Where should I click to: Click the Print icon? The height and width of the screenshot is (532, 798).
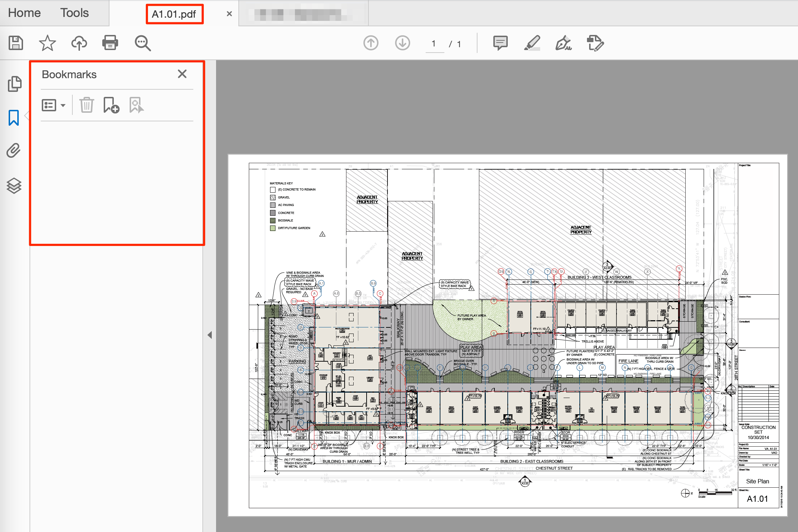(110, 43)
